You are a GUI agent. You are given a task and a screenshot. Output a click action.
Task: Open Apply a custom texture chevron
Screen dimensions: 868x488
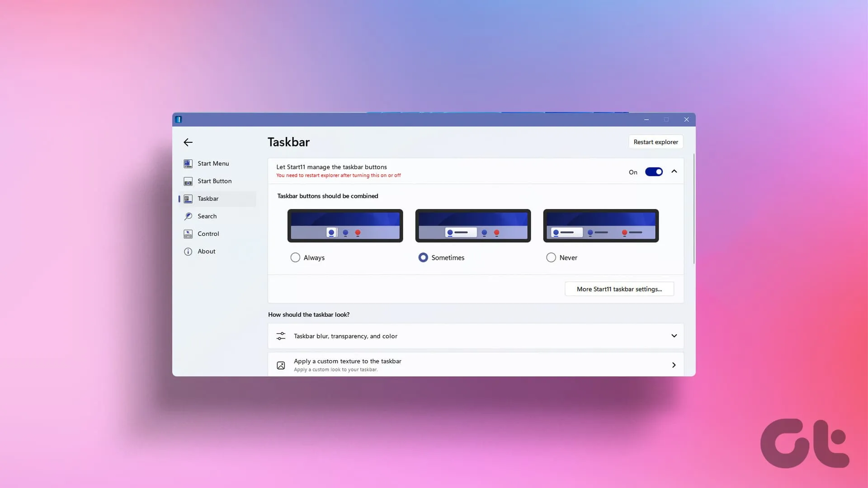coord(674,365)
